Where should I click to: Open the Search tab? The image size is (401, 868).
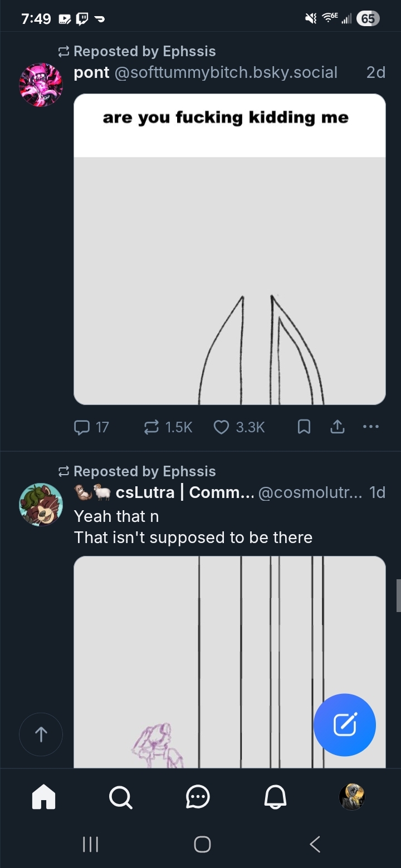pyautogui.click(x=120, y=797)
